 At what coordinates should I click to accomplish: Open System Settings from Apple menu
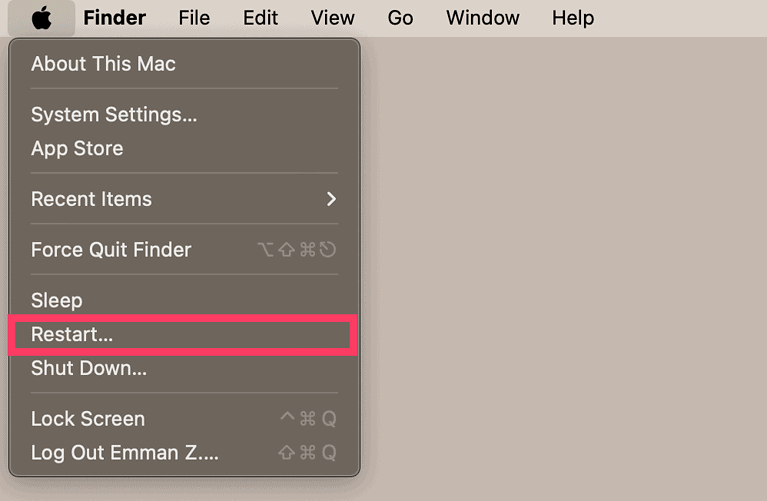pos(114,115)
